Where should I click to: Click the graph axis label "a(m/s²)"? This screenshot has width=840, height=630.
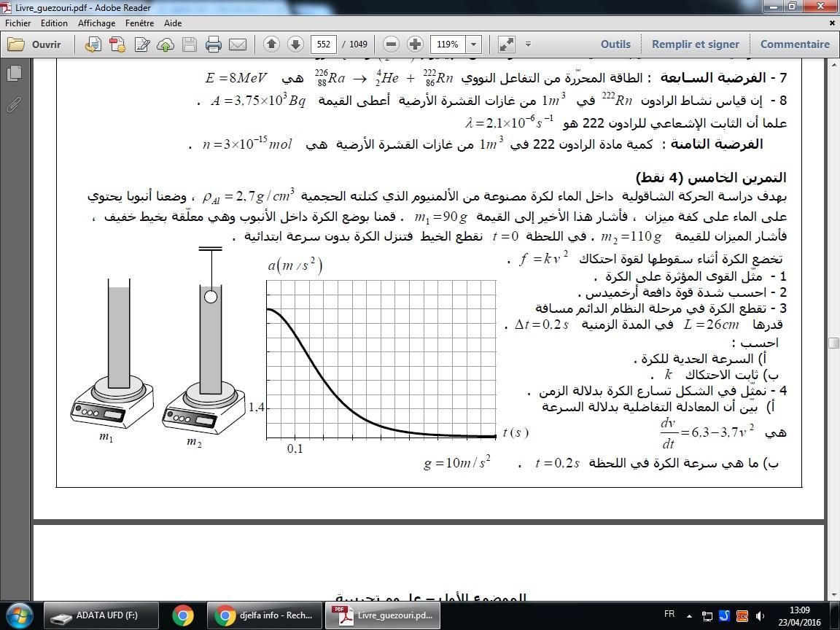tap(295, 265)
